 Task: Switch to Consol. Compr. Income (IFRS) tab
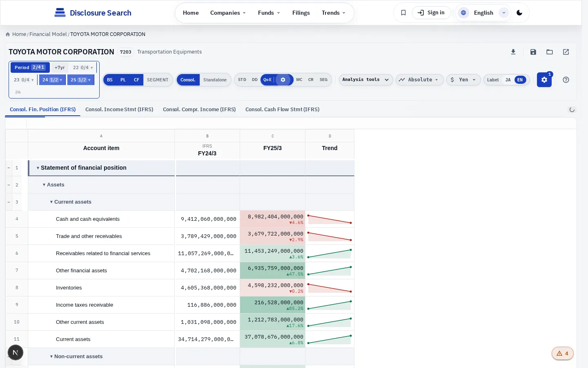(199, 110)
